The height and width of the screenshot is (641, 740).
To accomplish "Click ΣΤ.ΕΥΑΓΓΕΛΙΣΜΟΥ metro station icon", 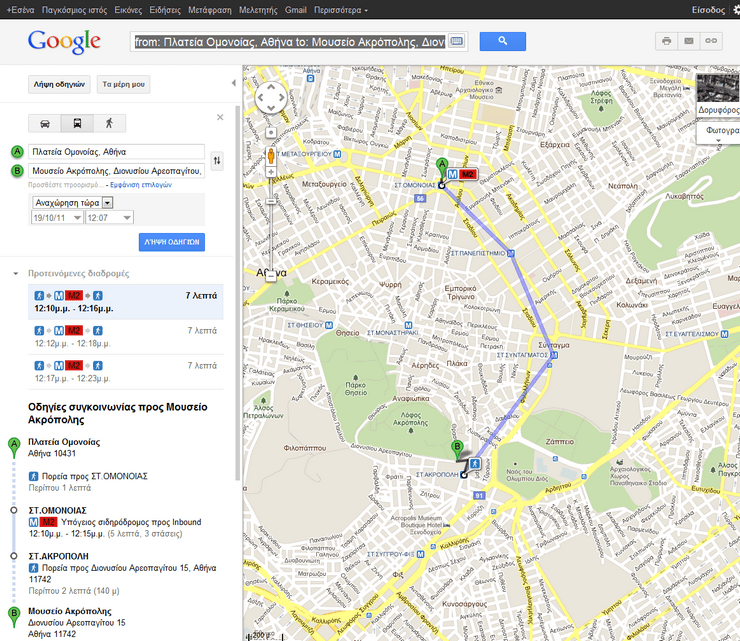I will click(724, 334).
